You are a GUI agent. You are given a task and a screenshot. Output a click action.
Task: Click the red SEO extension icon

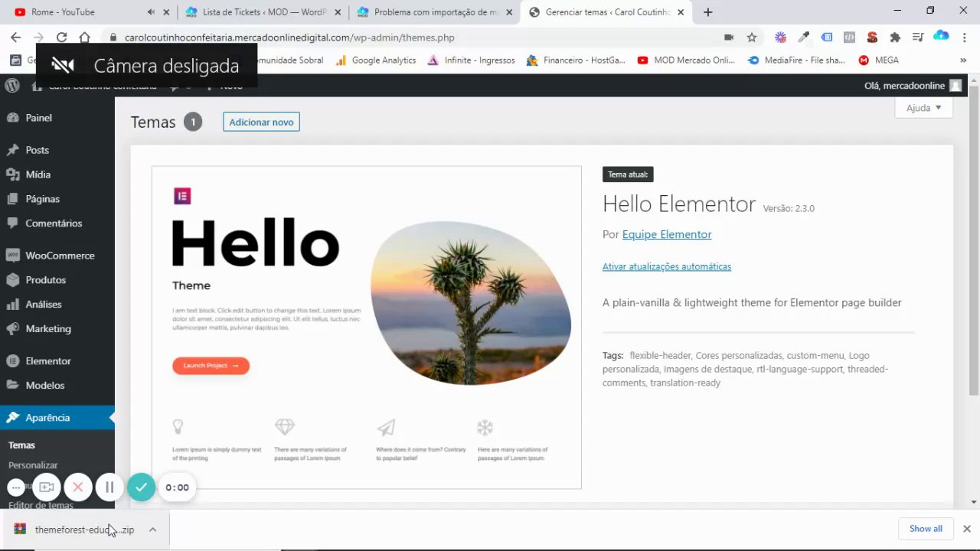pyautogui.click(x=872, y=37)
